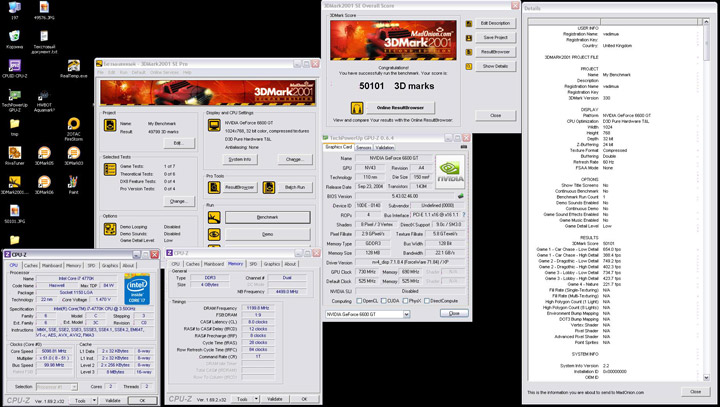Open the Paint desktop shortcut
Viewport: 720px width, 407px height.
coord(73,182)
